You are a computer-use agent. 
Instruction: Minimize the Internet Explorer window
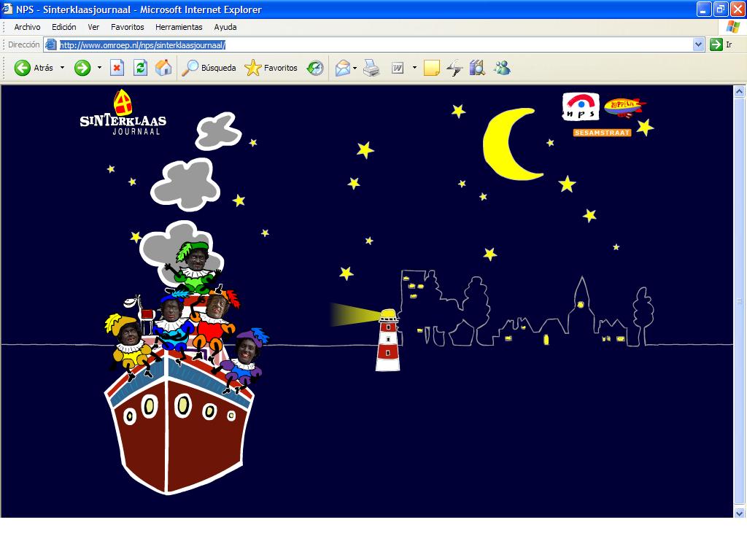pos(704,9)
